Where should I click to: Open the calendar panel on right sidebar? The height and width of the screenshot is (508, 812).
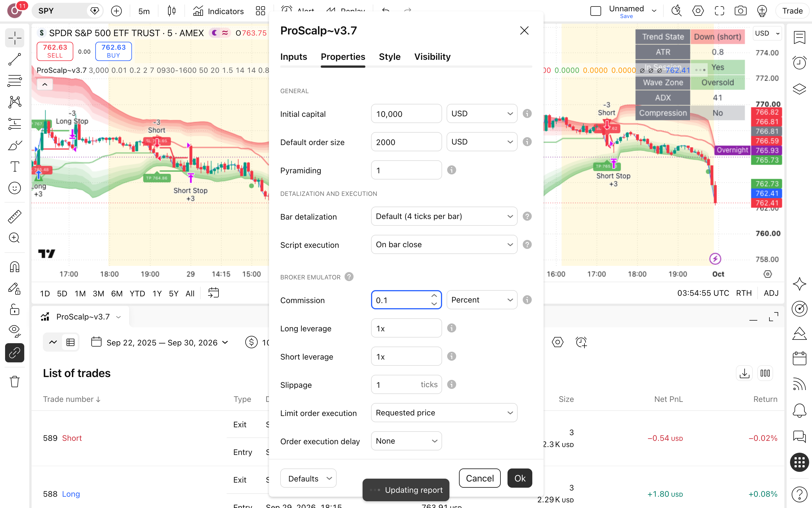[799, 358]
